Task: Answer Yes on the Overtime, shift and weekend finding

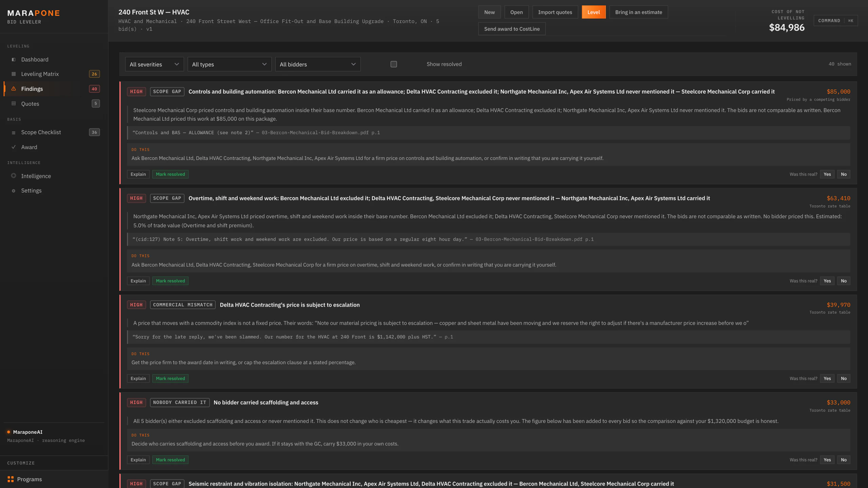Action: pyautogui.click(x=827, y=281)
